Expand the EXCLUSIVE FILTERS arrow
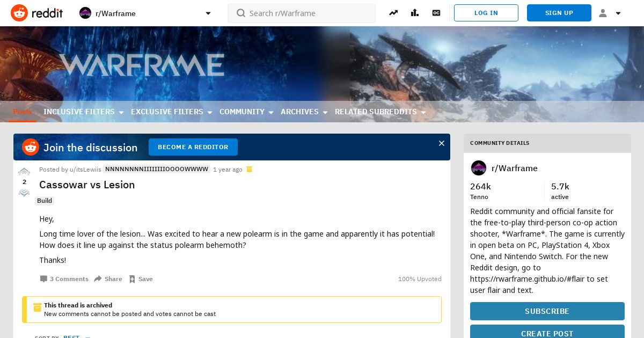Screen dimensions: 644x338 (209, 112)
